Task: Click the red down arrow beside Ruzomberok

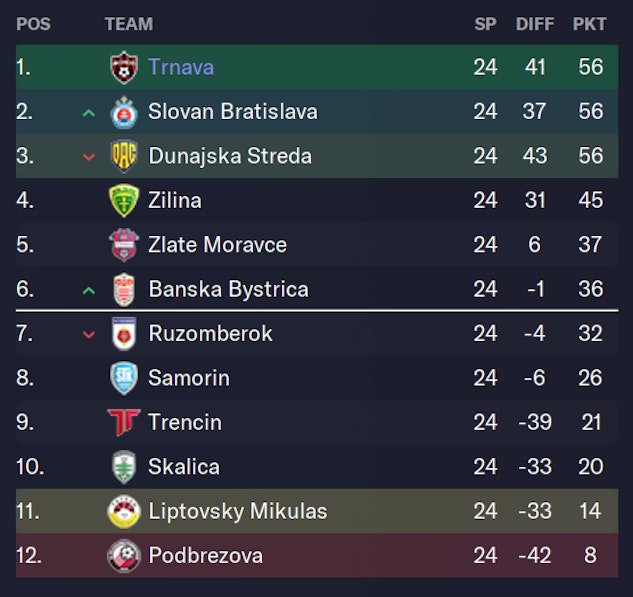Action: pos(89,334)
